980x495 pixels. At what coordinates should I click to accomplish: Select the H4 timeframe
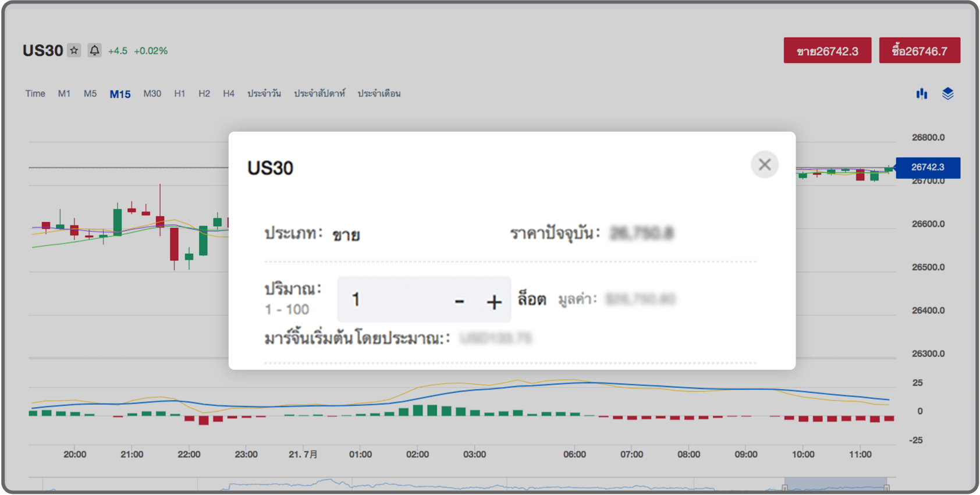tap(228, 94)
